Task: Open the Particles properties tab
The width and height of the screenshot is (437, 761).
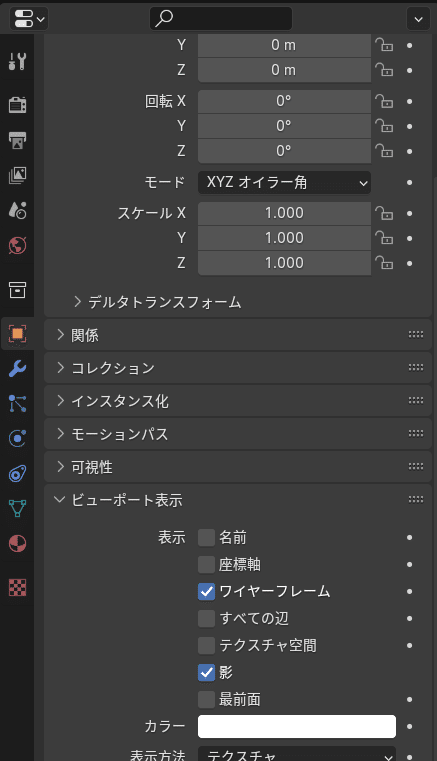Action: tap(17, 404)
